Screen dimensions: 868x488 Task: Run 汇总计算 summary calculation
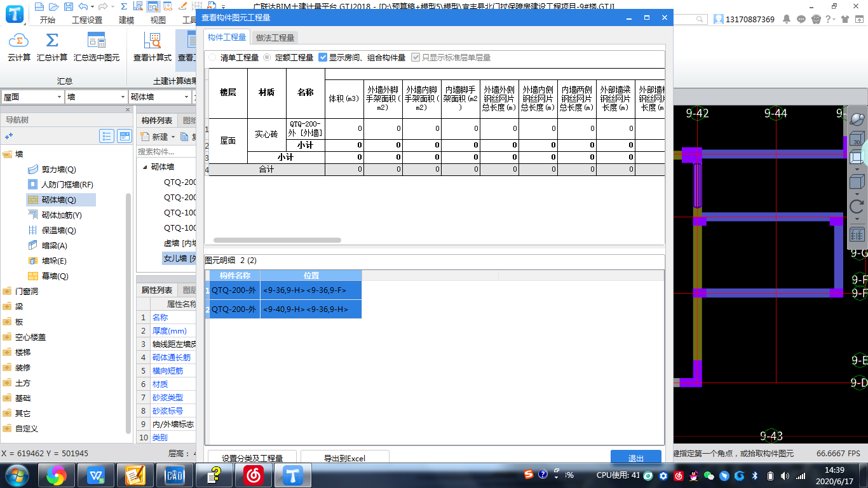click(52, 48)
